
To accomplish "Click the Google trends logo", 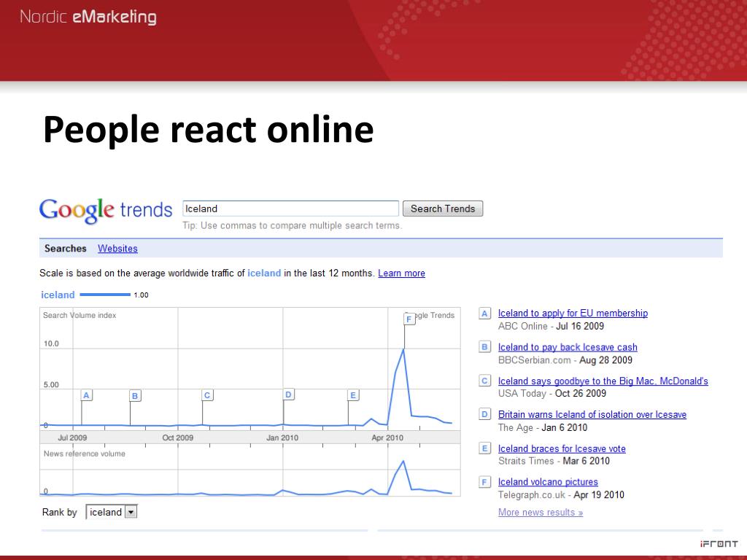I will (105, 211).
